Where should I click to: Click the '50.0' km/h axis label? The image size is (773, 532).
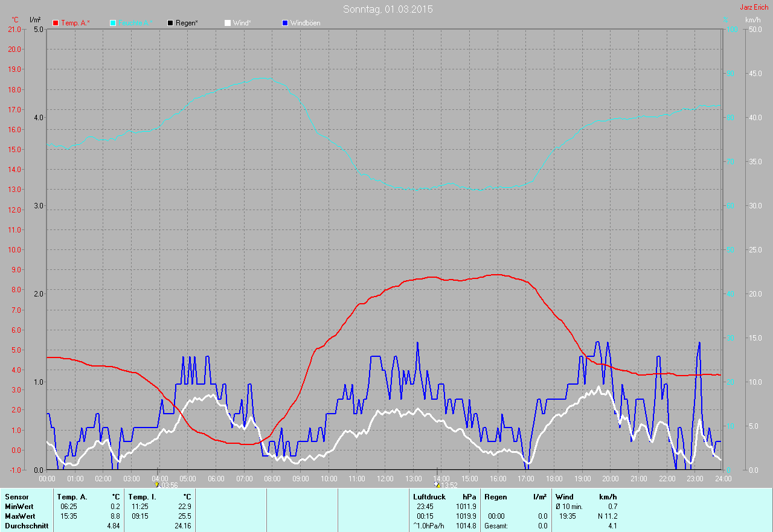755,29
